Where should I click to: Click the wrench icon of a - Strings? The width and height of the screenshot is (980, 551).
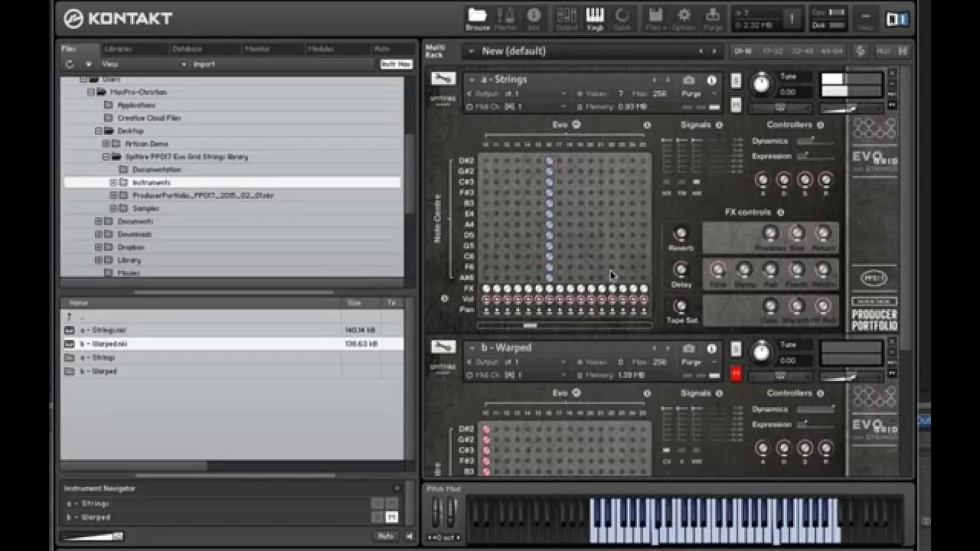pyautogui.click(x=443, y=79)
